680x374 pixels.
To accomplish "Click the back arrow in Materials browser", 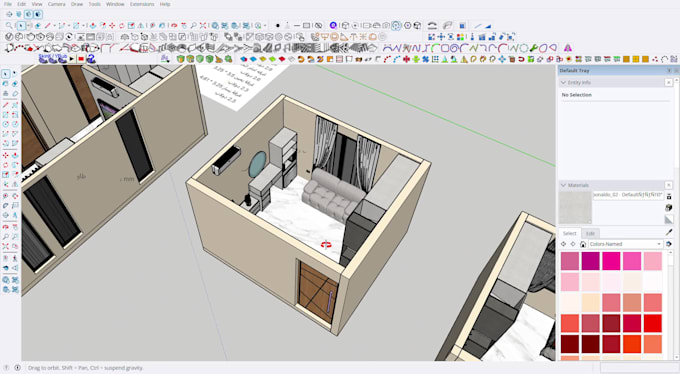I will (564, 244).
